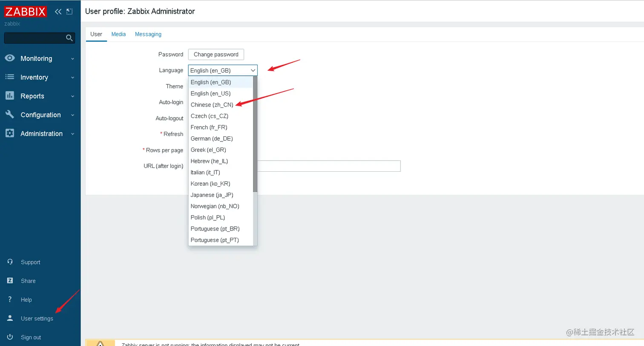
Task: Open the Support link in sidebar
Action: 31,262
